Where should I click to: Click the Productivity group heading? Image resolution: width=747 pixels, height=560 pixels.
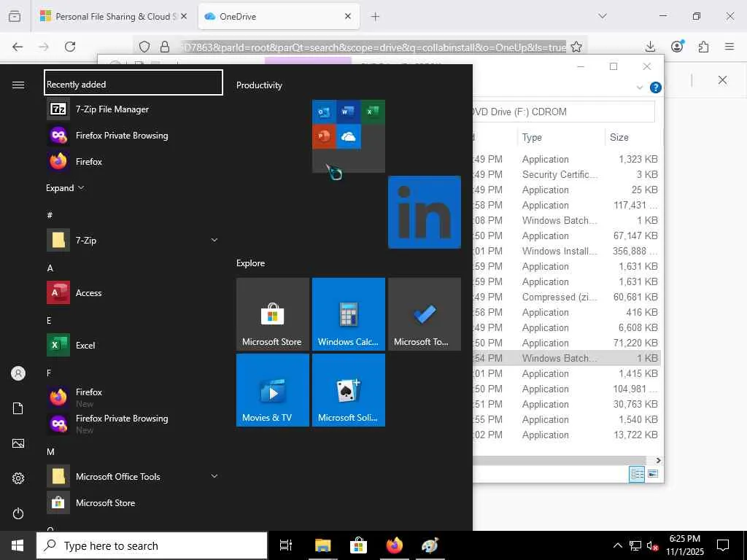click(x=259, y=85)
